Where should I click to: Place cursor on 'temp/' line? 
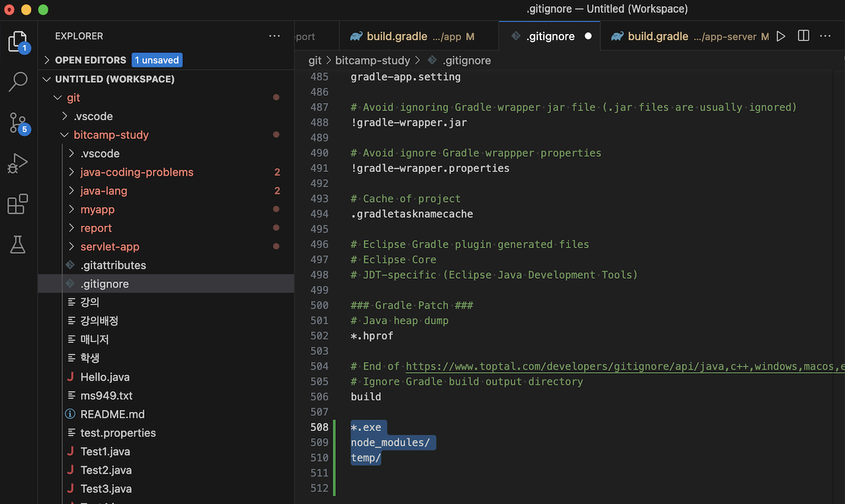pos(366,458)
